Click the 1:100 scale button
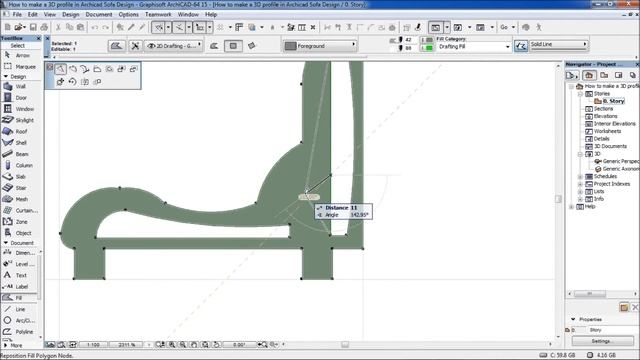This screenshot has height=360, width=640. pos(93,345)
